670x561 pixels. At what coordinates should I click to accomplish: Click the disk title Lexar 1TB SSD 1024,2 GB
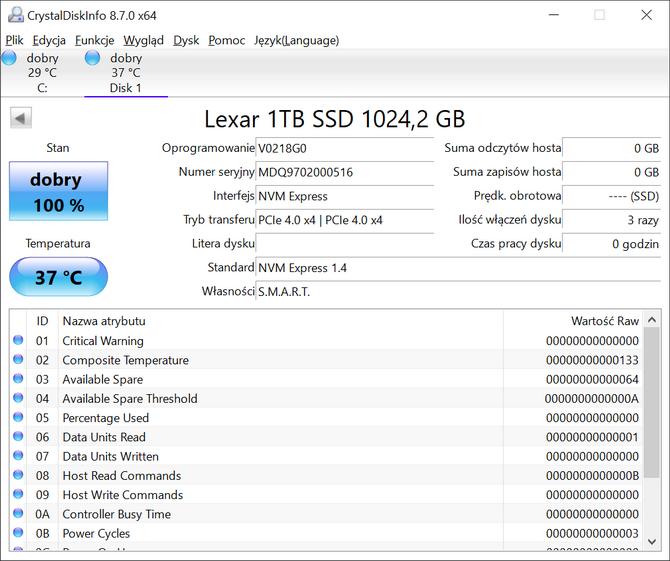pos(335,118)
